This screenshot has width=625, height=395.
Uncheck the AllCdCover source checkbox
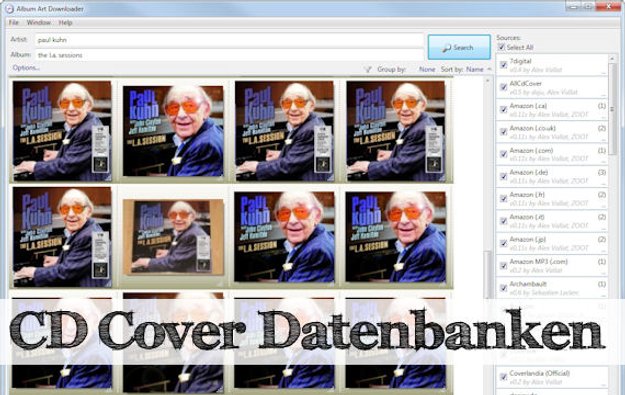click(503, 87)
